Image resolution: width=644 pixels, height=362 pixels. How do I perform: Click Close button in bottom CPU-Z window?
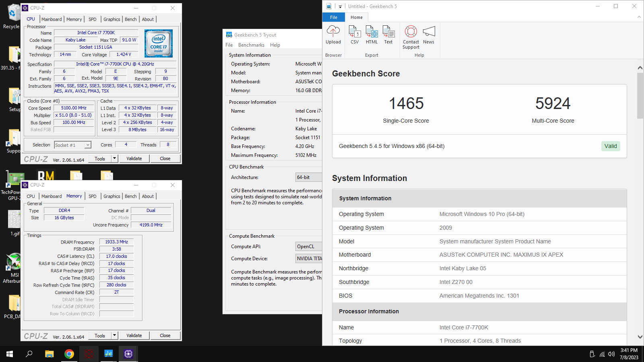[165, 335]
